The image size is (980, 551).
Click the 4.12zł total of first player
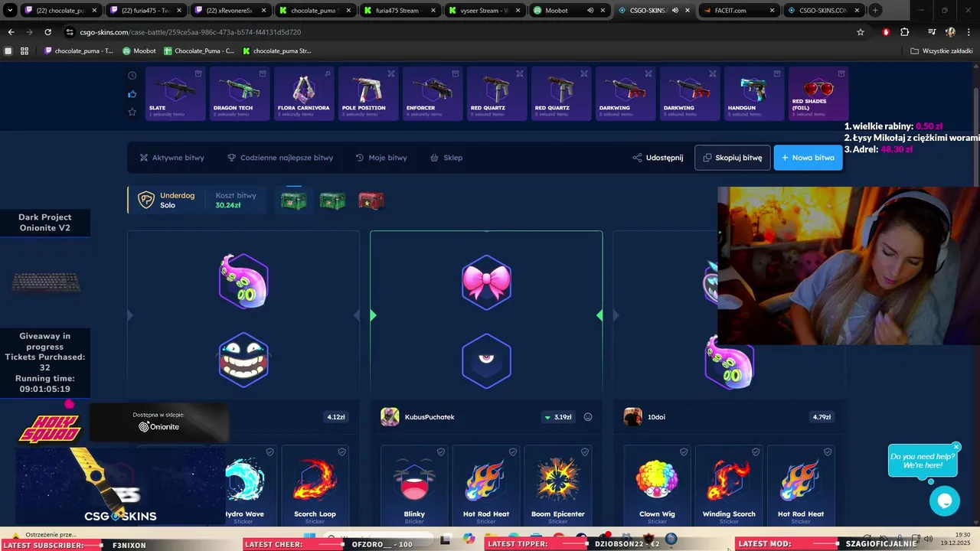(336, 417)
